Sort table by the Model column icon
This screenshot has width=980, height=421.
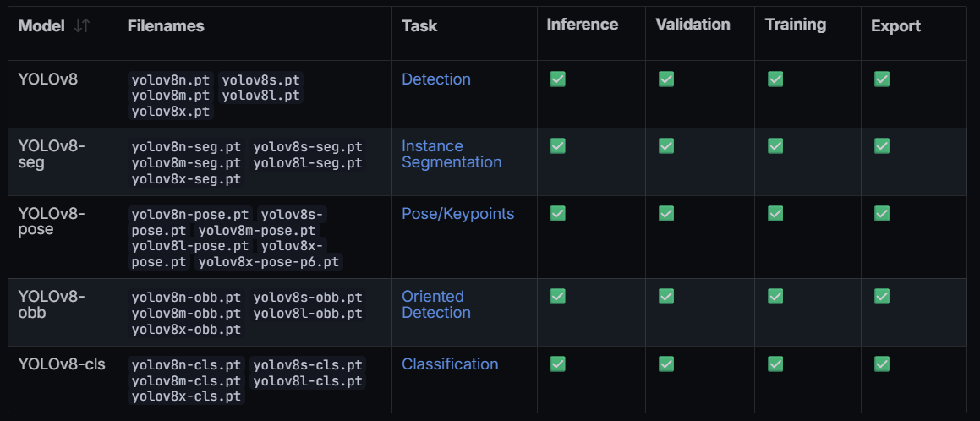point(82,25)
